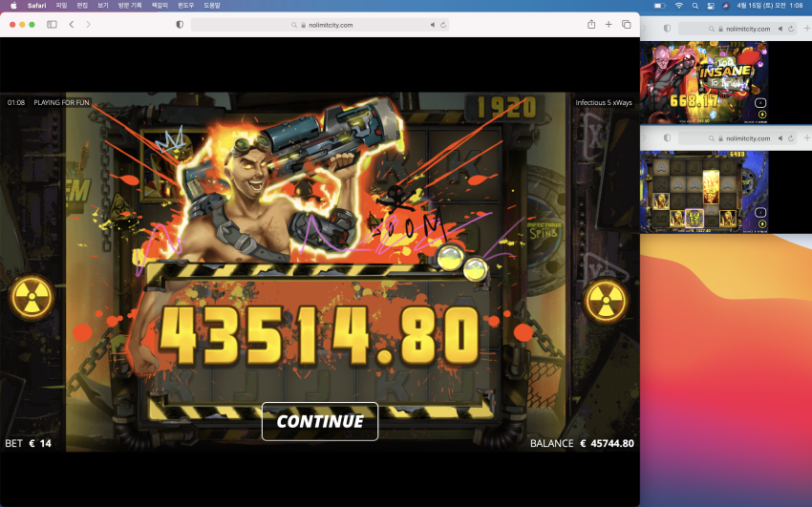Open the Safari menu

point(36,6)
